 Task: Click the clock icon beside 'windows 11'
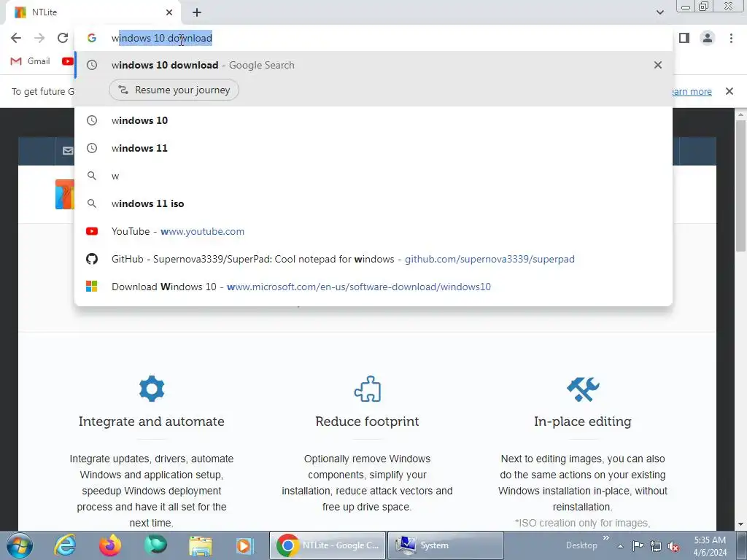coord(92,148)
